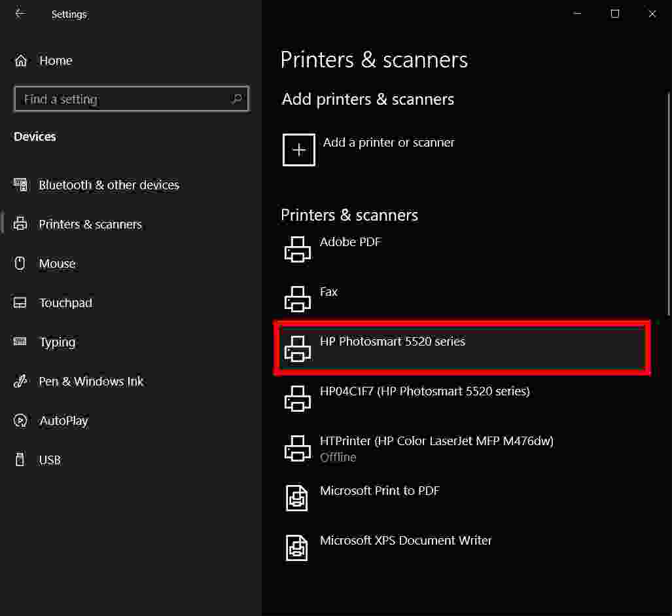Viewport: 672px width, 616px height.
Task: Minimize the Settings window
Action: (577, 14)
